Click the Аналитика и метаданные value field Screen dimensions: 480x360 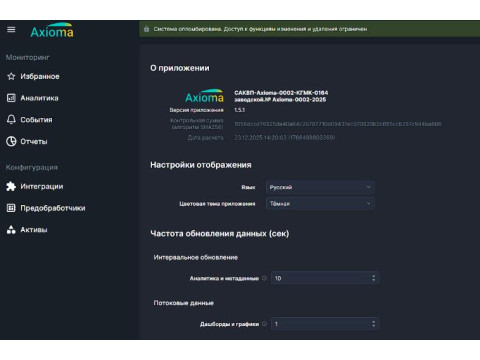pos(325,278)
